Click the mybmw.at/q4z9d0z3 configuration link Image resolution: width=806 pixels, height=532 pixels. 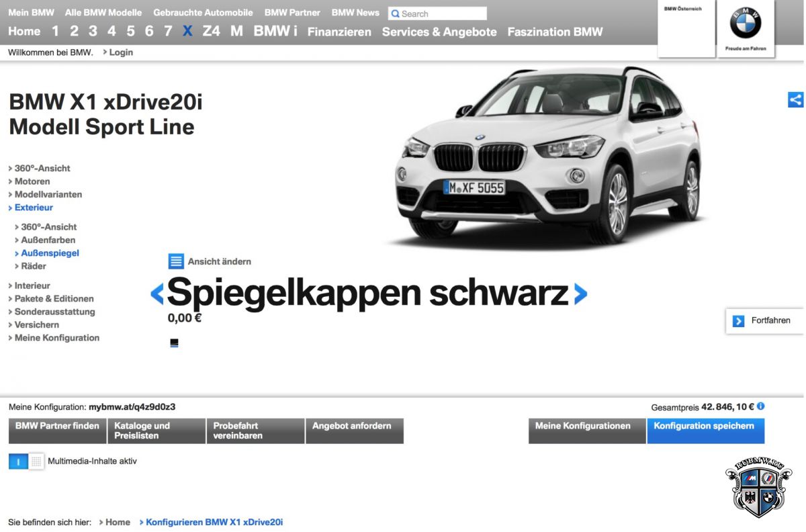[x=132, y=406]
